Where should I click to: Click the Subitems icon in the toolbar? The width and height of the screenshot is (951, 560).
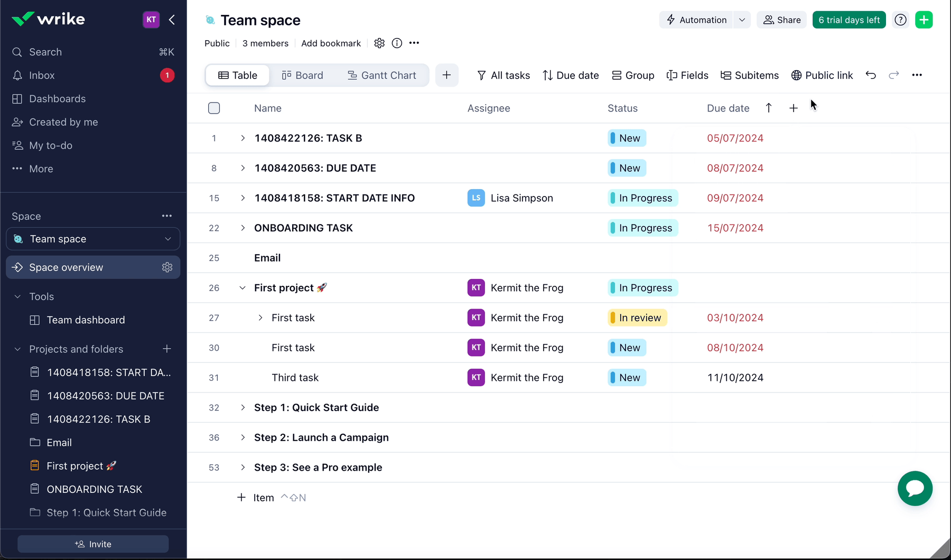[x=727, y=75]
